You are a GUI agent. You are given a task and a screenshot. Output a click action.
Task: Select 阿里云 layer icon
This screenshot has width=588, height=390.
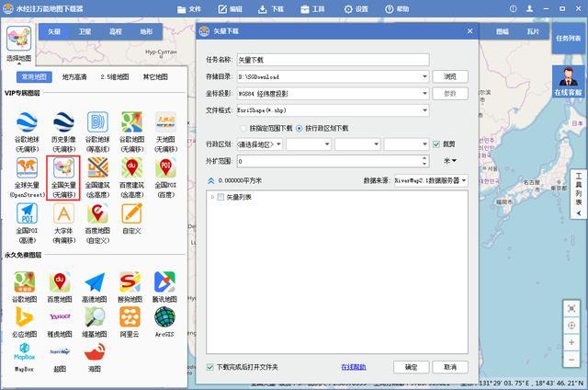(130, 317)
